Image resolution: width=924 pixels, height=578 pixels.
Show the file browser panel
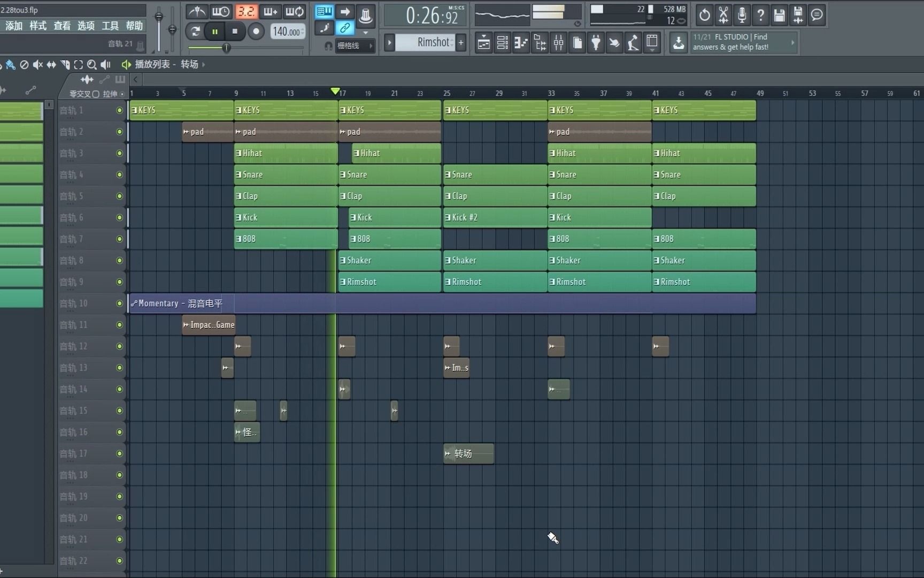(x=540, y=42)
